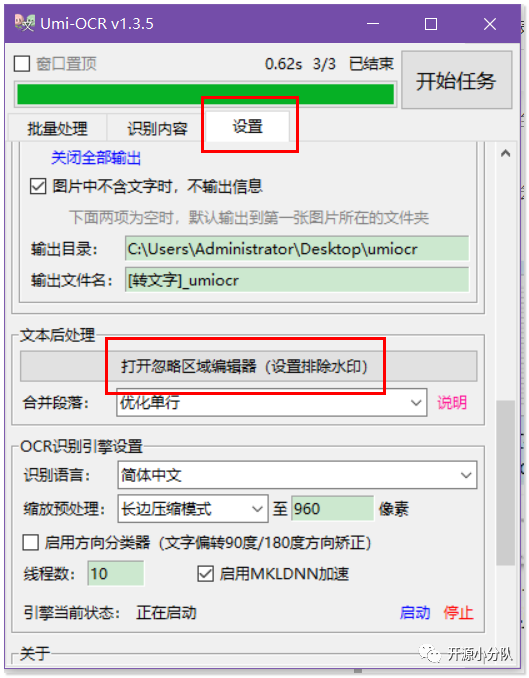Viewport: 529px width, 678px height.
Task: Enable 启用方向分类器 checkbox
Action: tap(30, 542)
